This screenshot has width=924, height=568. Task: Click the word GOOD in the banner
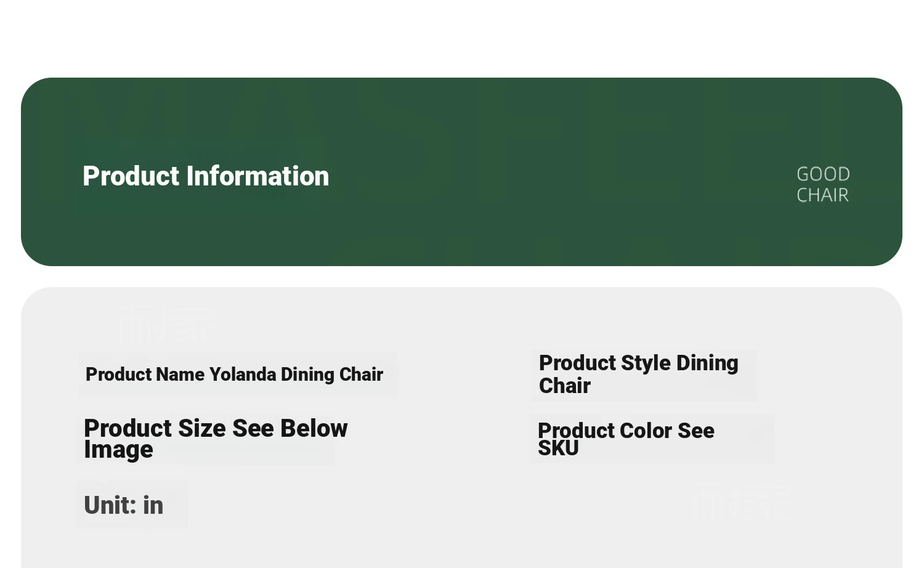pos(823,174)
